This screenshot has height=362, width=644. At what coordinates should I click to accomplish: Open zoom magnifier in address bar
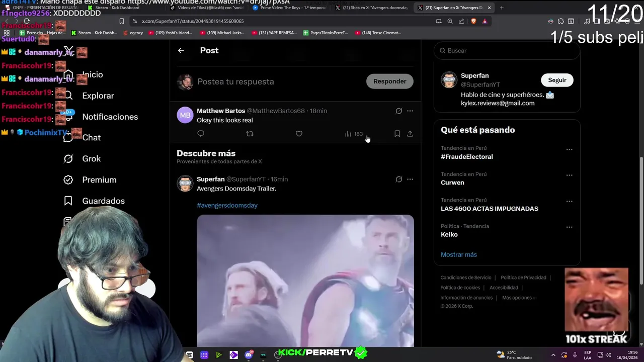(x=450, y=21)
